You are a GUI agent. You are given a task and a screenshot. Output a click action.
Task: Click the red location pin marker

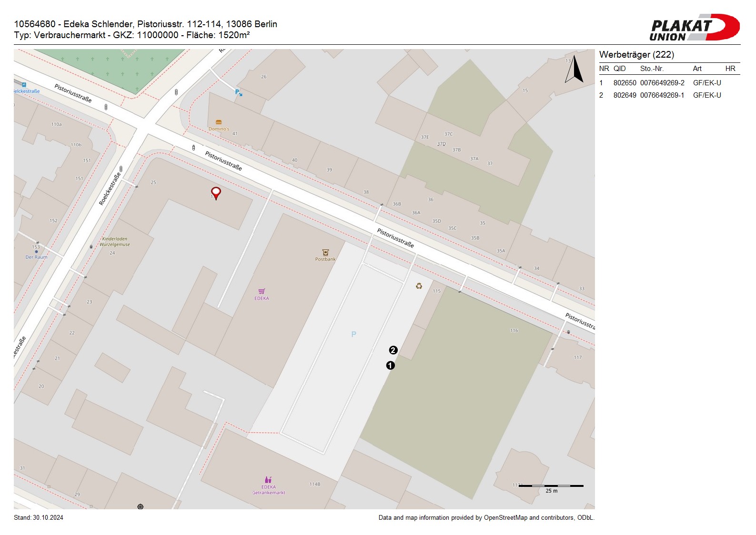pyautogui.click(x=216, y=192)
